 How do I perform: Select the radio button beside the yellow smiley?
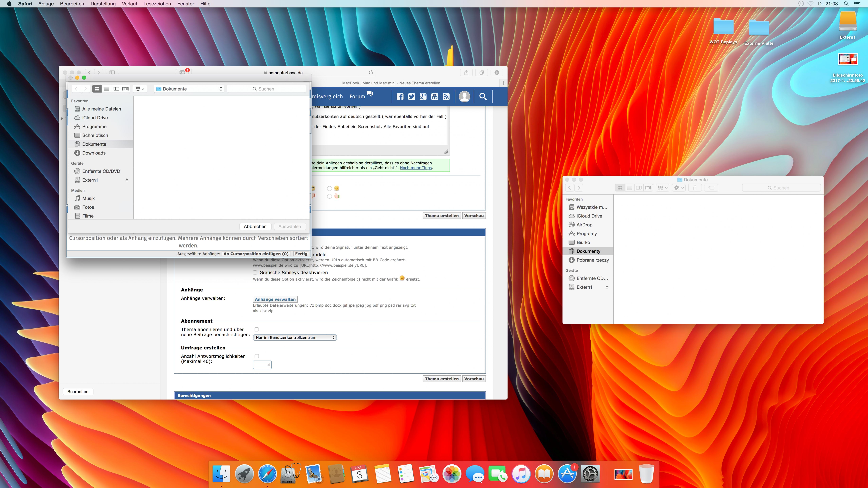click(329, 189)
